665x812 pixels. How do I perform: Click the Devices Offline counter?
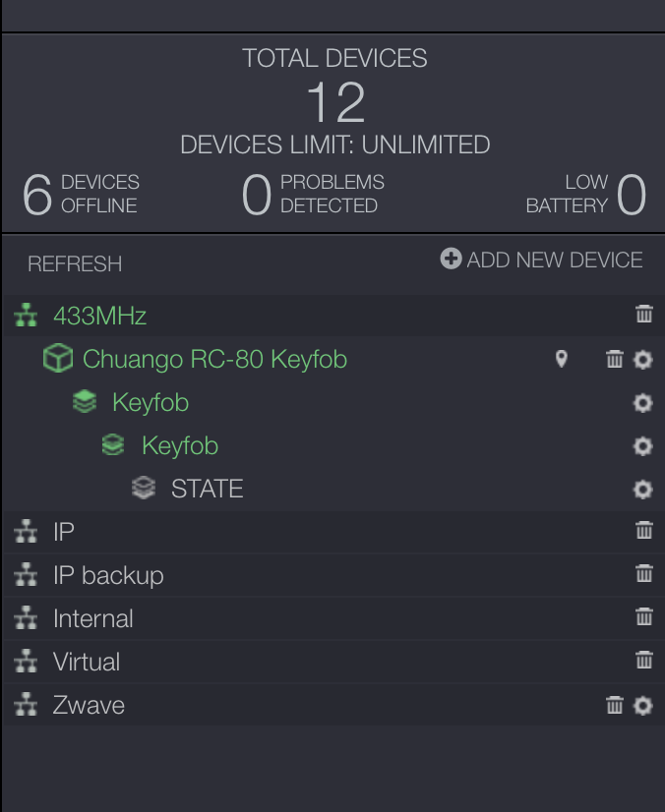coord(82,194)
